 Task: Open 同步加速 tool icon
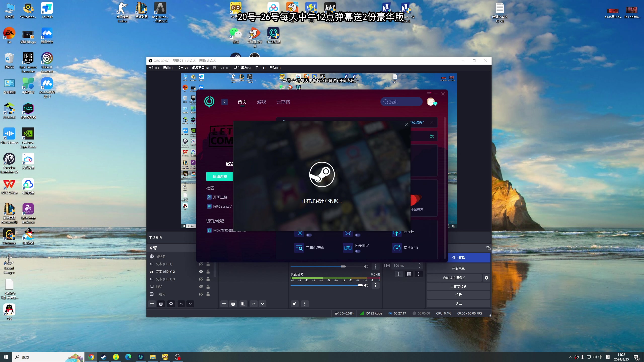[x=397, y=248]
